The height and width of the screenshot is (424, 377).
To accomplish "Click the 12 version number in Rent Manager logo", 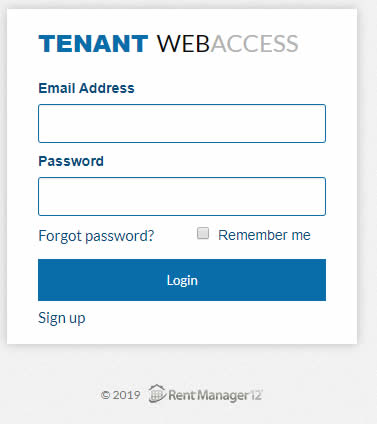I will click(256, 395).
